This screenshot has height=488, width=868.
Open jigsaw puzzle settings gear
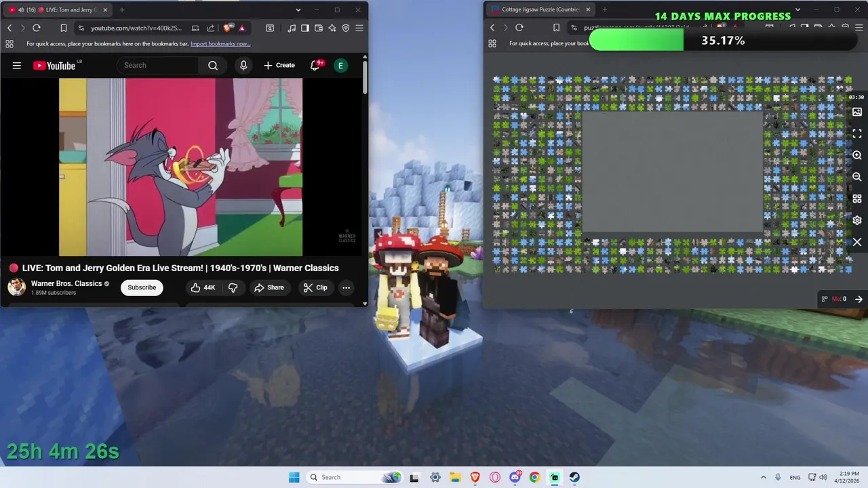click(x=857, y=220)
